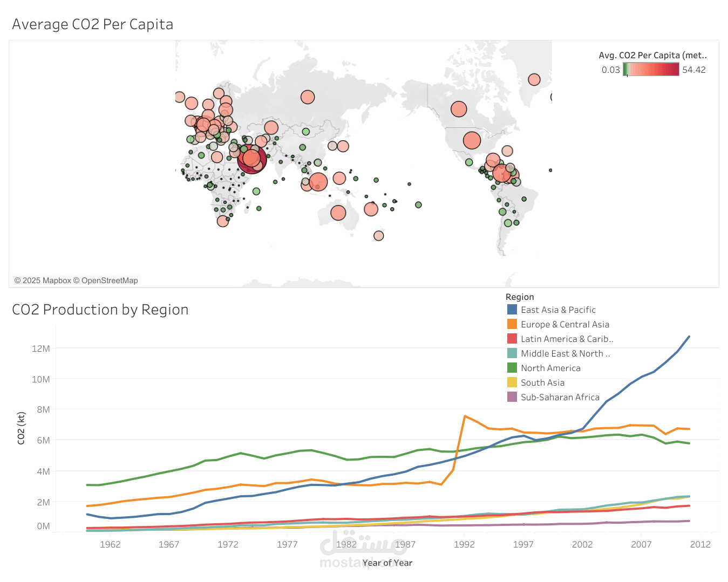Click the East Asia & Pacific blue swatch
The image size is (728, 582).
click(x=512, y=310)
